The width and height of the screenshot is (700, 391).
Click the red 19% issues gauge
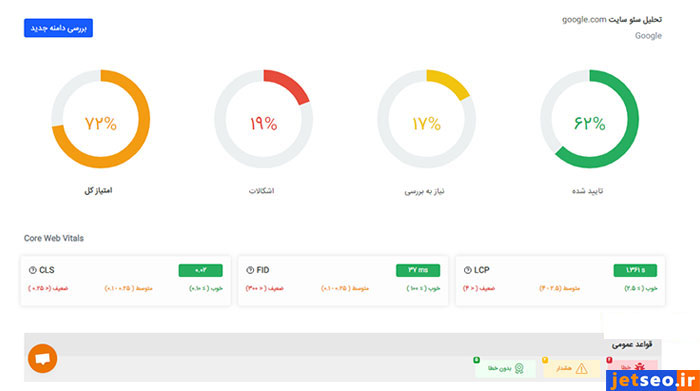[x=263, y=119]
